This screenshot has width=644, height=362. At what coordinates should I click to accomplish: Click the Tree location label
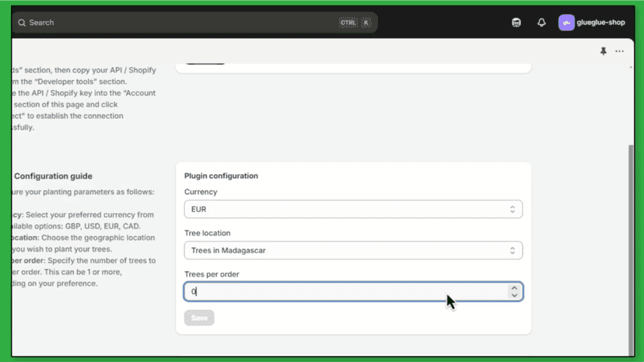208,233
